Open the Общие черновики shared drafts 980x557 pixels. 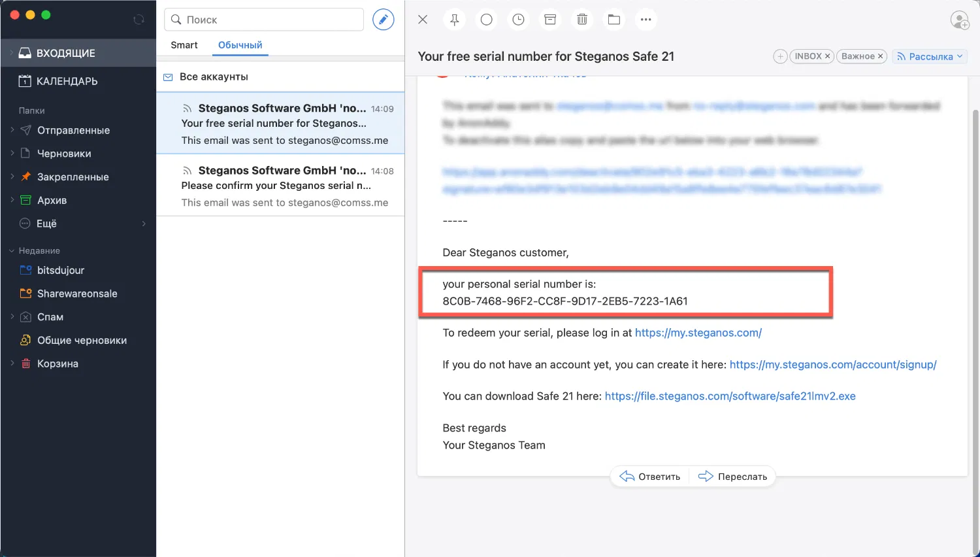click(82, 340)
